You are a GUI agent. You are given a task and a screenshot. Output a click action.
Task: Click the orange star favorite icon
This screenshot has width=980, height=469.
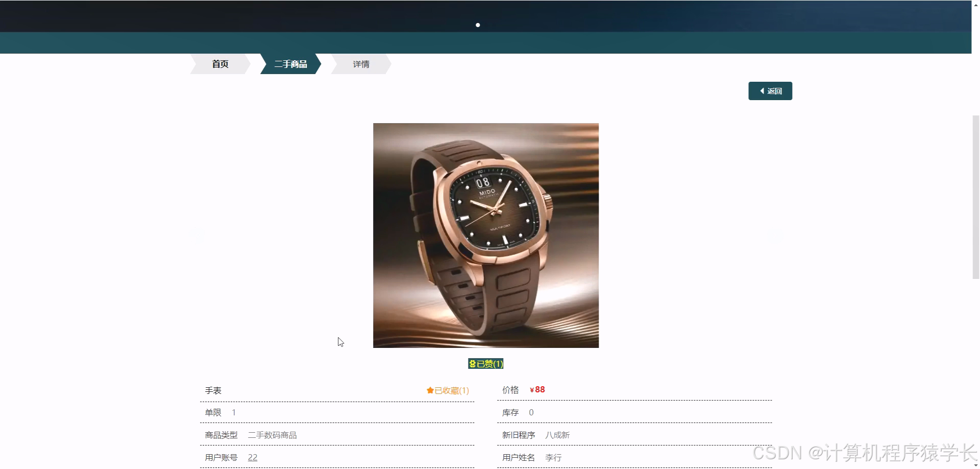click(430, 390)
